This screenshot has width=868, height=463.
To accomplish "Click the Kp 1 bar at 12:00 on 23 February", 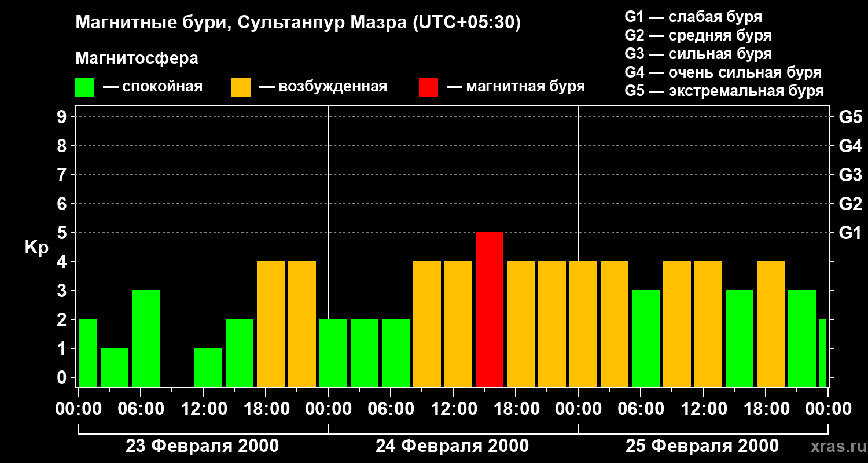I will point(208,367).
